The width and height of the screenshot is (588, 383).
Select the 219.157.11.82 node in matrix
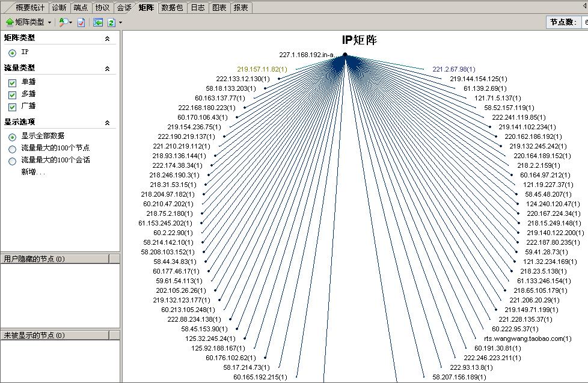[262, 69]
